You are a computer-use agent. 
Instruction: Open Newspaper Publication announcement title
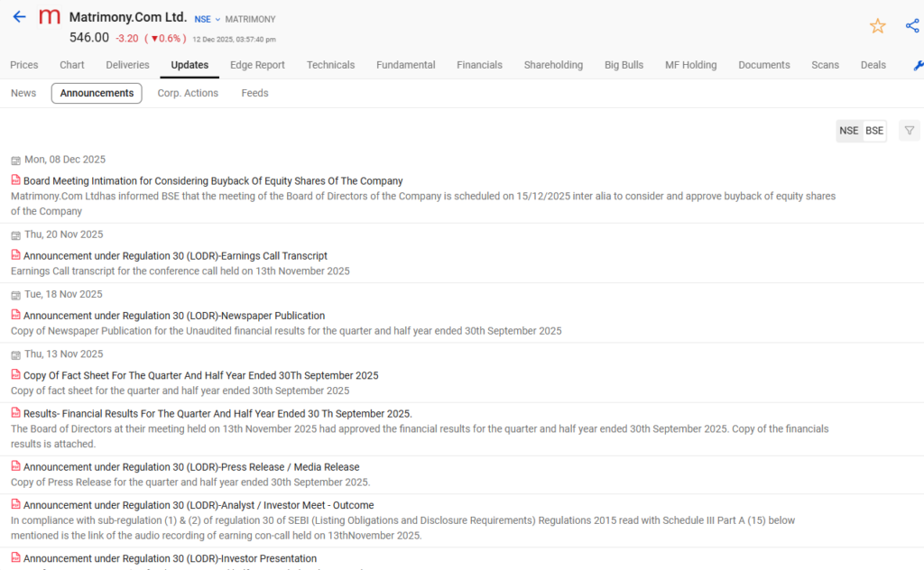click(174, 316)
